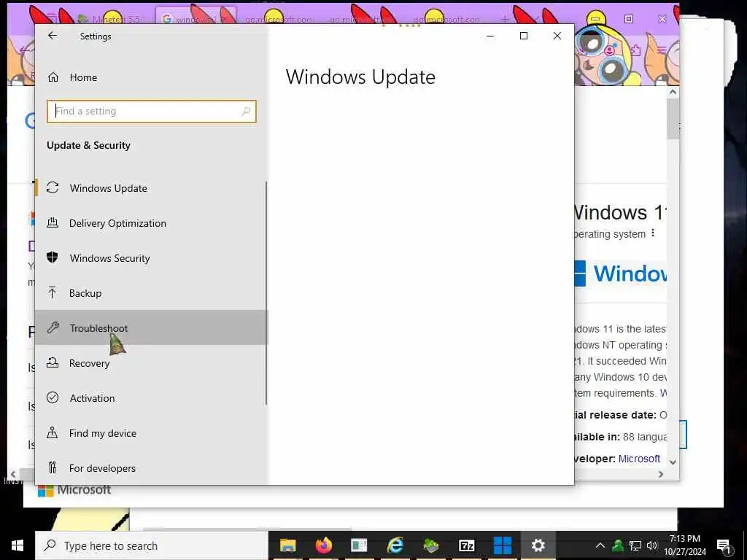This screenshot has width=747, height=560.
Task: Open Internet Explorer from the taskbar
Action: tap(395, 545)
